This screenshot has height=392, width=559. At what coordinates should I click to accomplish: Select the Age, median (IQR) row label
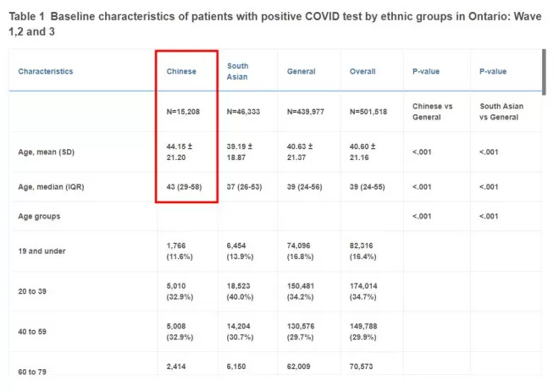[51, 187]
